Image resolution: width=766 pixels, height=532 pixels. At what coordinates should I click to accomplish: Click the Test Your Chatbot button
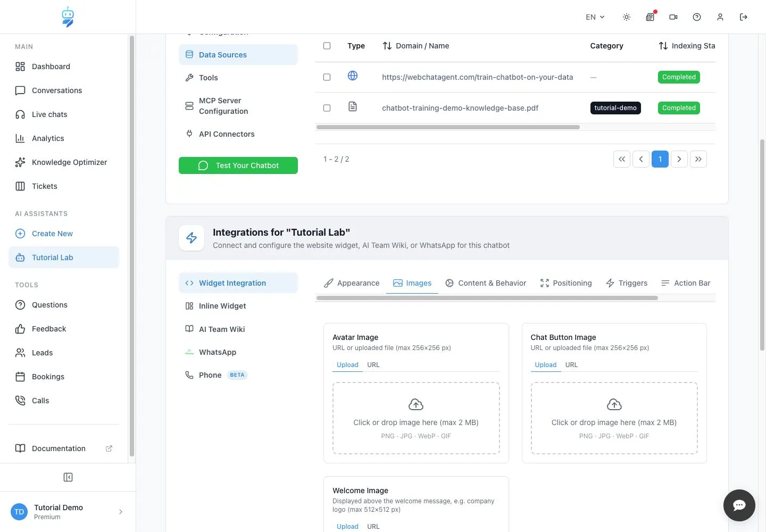click(238, 165)
